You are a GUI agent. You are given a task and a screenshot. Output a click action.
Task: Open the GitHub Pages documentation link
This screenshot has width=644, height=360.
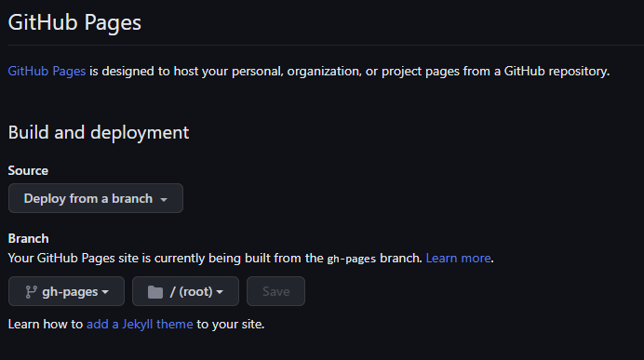[47, 72]
